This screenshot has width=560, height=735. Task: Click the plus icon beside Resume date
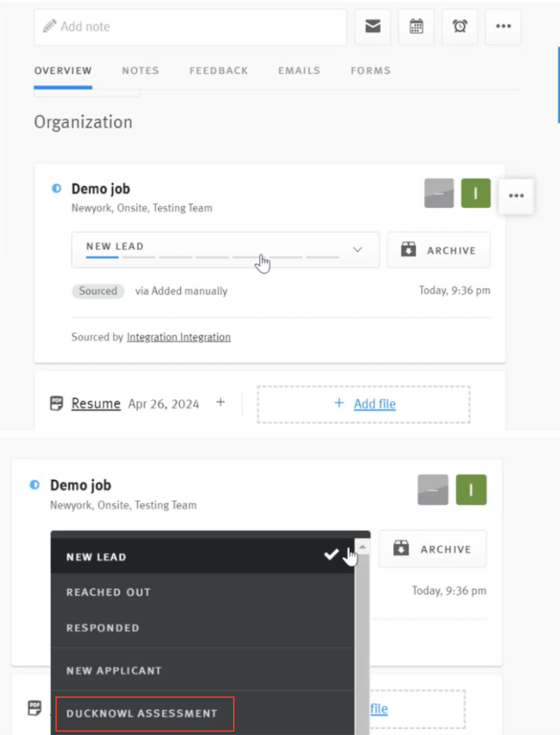(x=221, y=402)
